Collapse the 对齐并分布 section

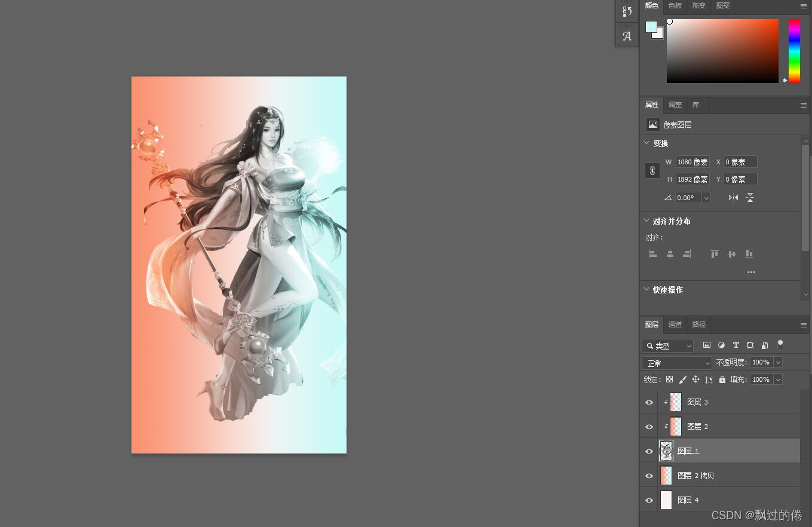tap(646, 221)
